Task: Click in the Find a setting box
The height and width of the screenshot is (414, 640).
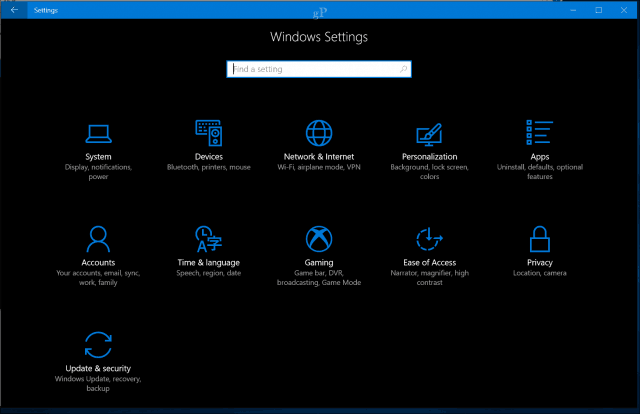Action: click(x=319, y=69)
